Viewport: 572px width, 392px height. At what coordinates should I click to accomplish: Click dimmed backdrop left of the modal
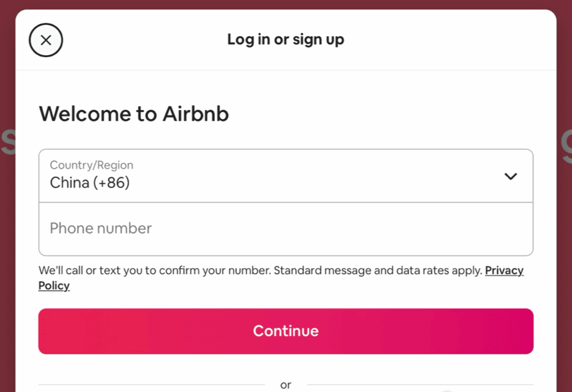coord(7,238)
